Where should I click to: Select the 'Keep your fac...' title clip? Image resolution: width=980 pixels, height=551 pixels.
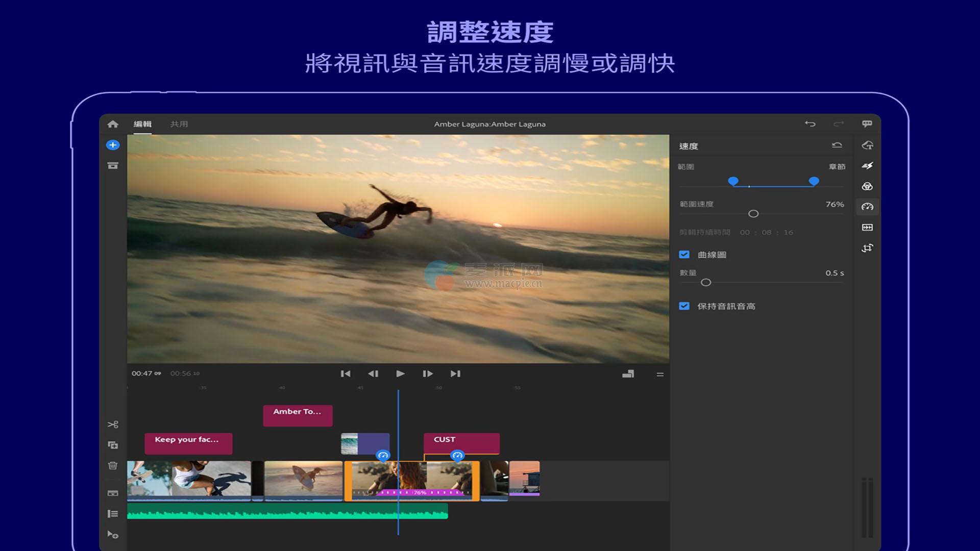(188, 443)
